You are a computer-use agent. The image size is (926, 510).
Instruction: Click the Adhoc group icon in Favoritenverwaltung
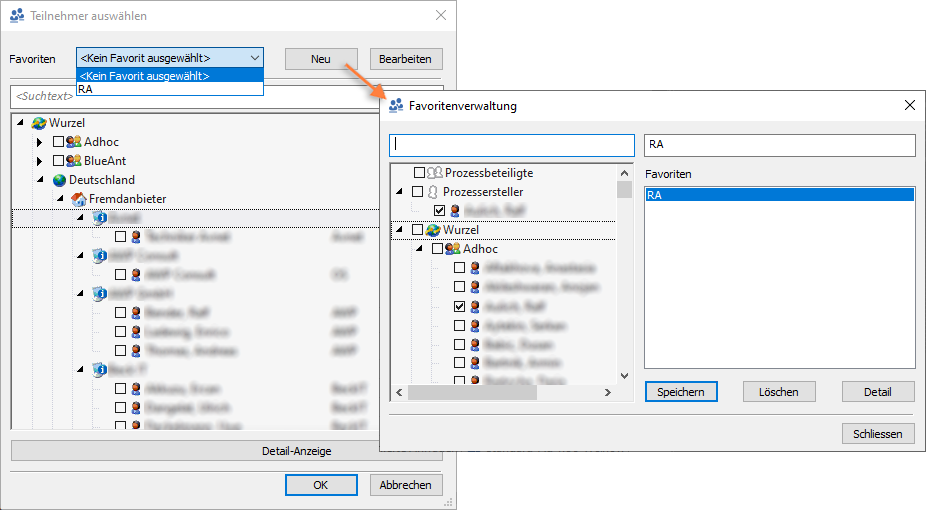[452, 249]
